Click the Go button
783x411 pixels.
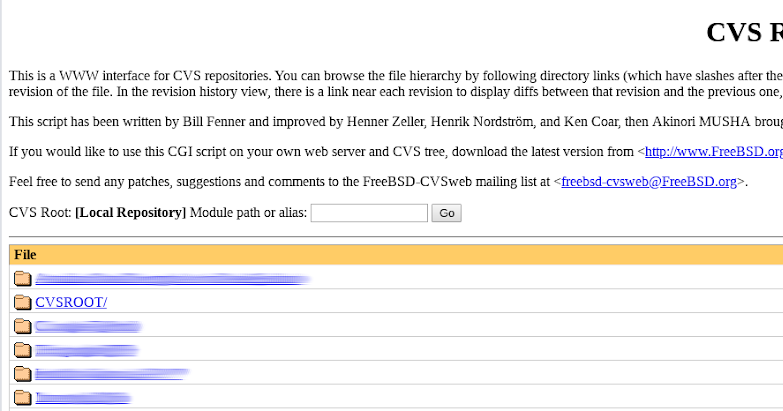click(446, 213)
